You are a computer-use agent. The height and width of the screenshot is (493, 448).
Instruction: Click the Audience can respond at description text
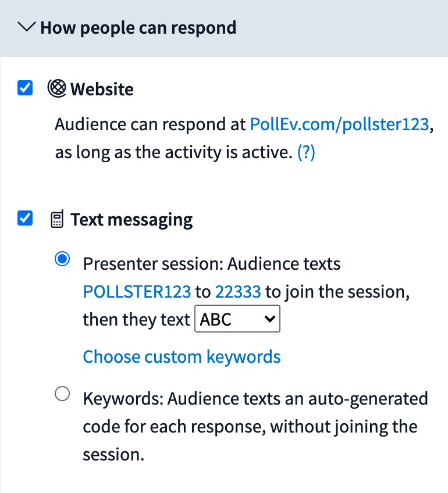pyautogui.click(x=244, y=138)
